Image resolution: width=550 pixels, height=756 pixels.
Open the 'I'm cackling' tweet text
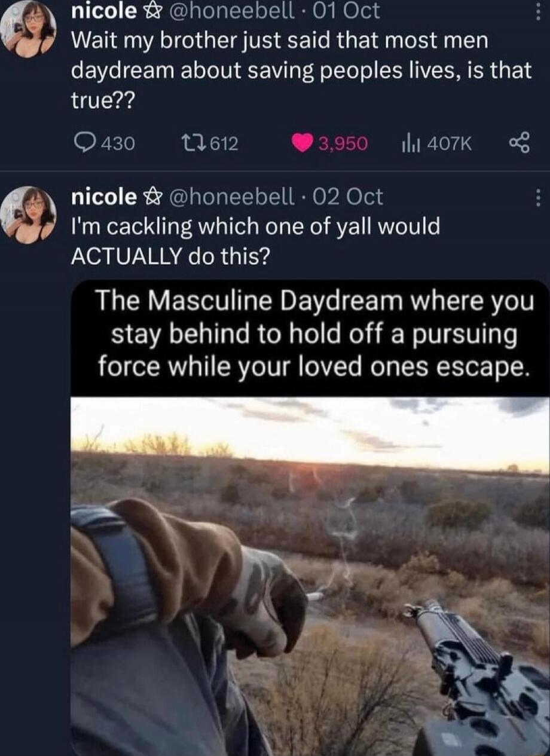255,241
